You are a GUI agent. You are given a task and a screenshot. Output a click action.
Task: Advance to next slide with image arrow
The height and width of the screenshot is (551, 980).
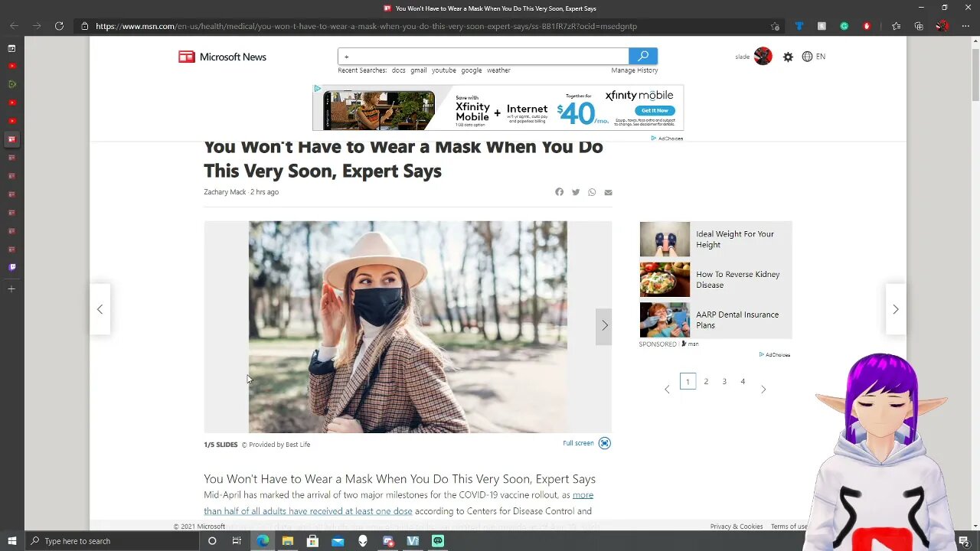click(604, 325)
